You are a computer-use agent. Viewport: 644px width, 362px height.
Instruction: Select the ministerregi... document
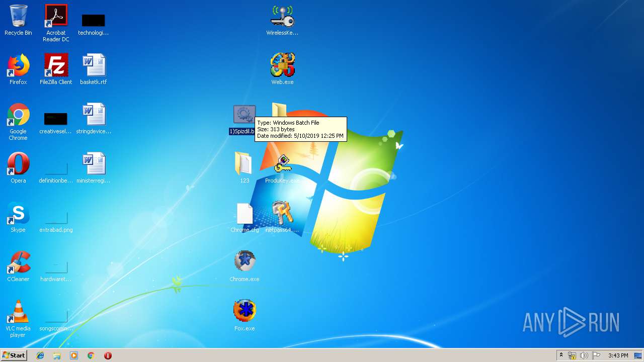93,168
